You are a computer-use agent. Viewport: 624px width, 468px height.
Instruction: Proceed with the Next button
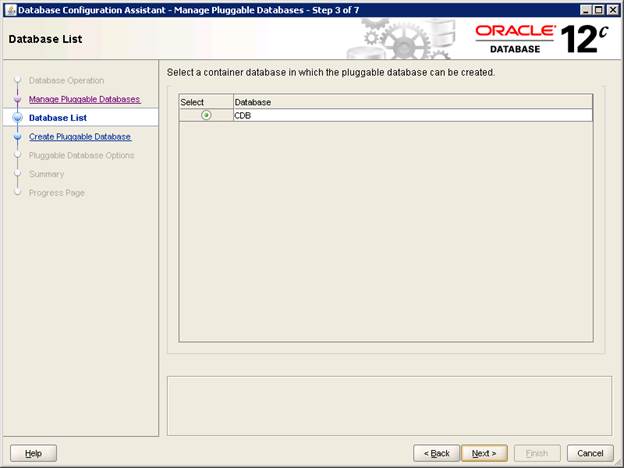(x=485, y=453)
